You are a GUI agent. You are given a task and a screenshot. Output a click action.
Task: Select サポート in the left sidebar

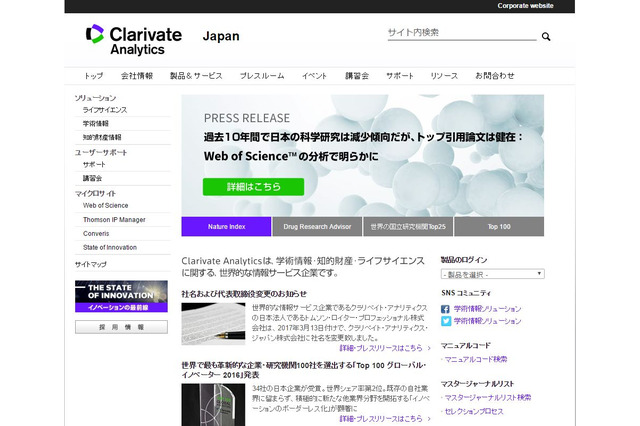click(x=94, y=164)
